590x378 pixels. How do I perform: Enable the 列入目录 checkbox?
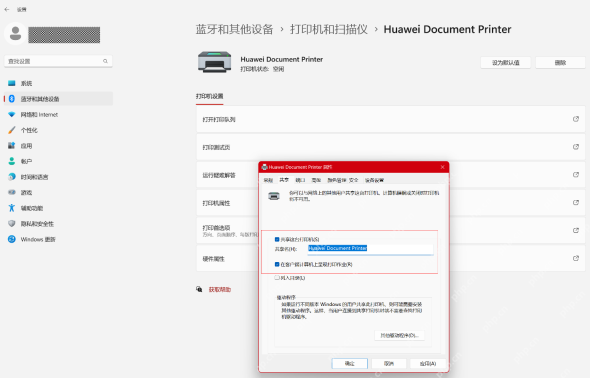[277, 278]
